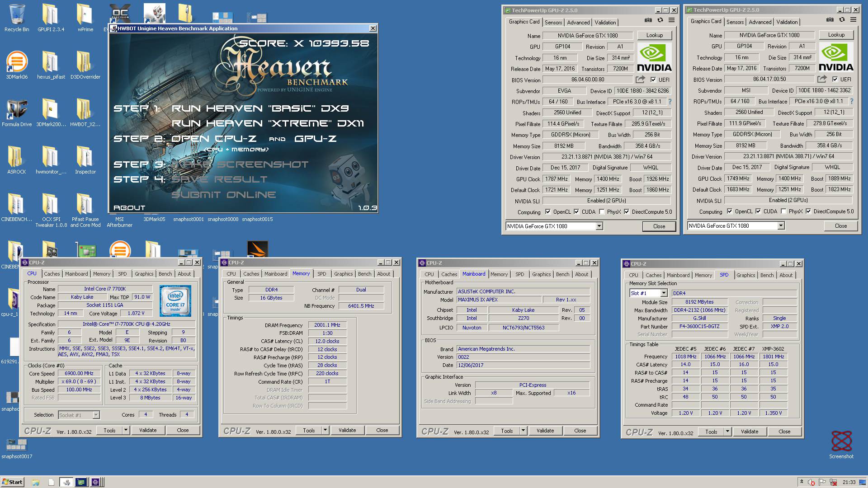Image resolution: width=868 pixels, height=488 pixels.
Task: Click About in Heaven Benchmark window
Action: [x=129, y=208]
